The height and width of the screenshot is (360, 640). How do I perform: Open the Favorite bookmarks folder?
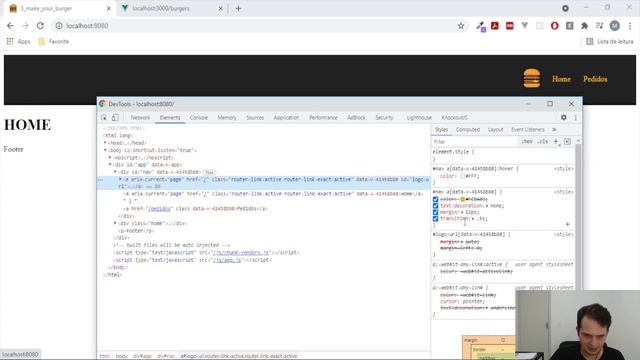tap(53, 41)
